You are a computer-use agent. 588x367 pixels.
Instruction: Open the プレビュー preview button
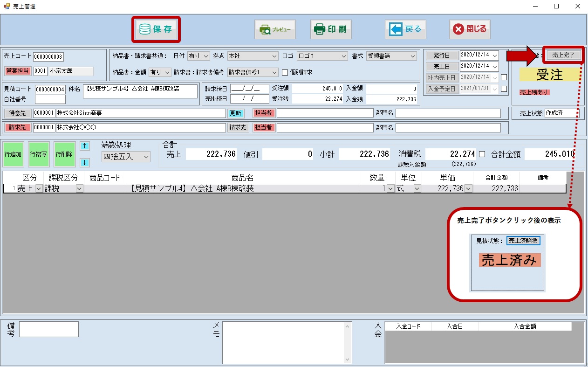(275, 29)
